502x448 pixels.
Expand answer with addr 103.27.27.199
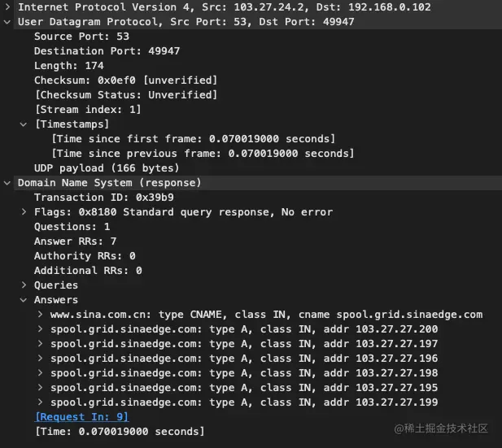pos(40,402)
